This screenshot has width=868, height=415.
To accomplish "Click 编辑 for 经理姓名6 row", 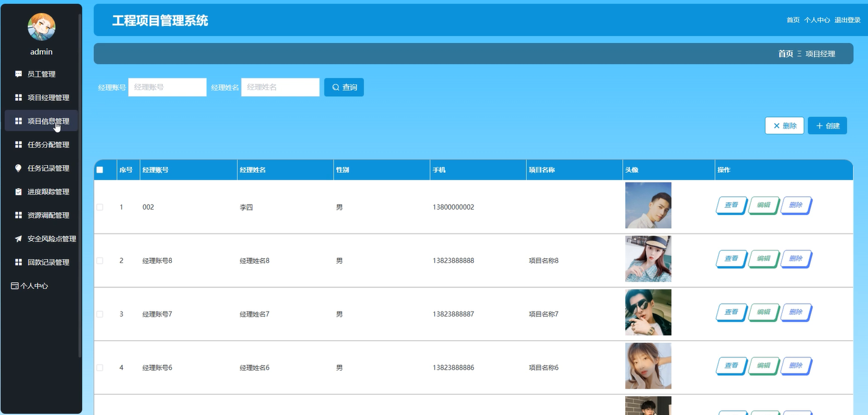I will click(764, 366).
